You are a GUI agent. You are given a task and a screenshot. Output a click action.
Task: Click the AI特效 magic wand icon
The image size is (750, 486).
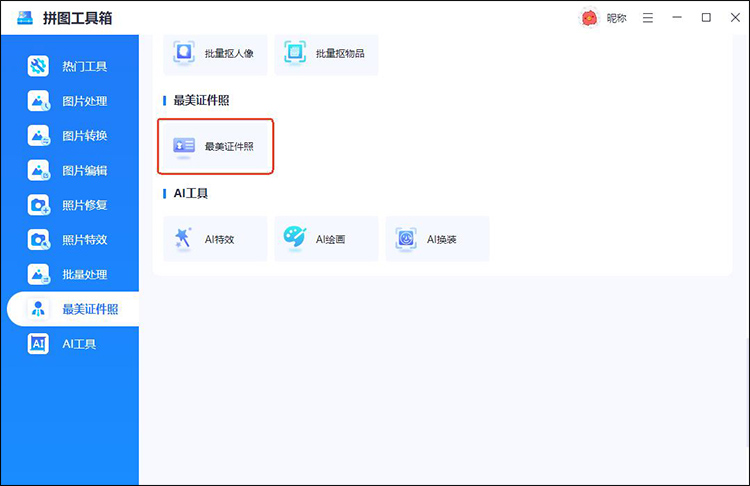point(183,238)
